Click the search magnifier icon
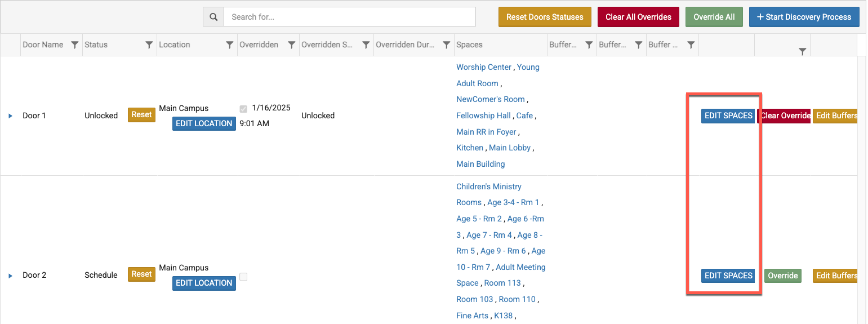This screenshot has width=868, height=324. click(213, 17)
